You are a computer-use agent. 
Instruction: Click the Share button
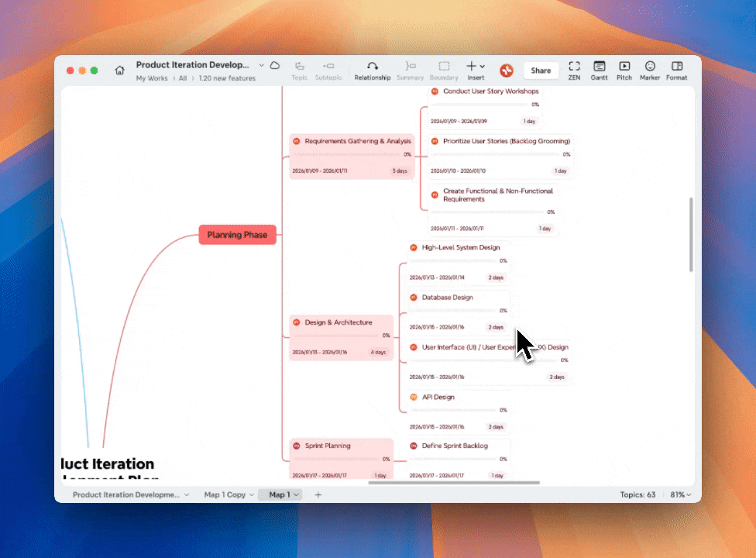541,71
